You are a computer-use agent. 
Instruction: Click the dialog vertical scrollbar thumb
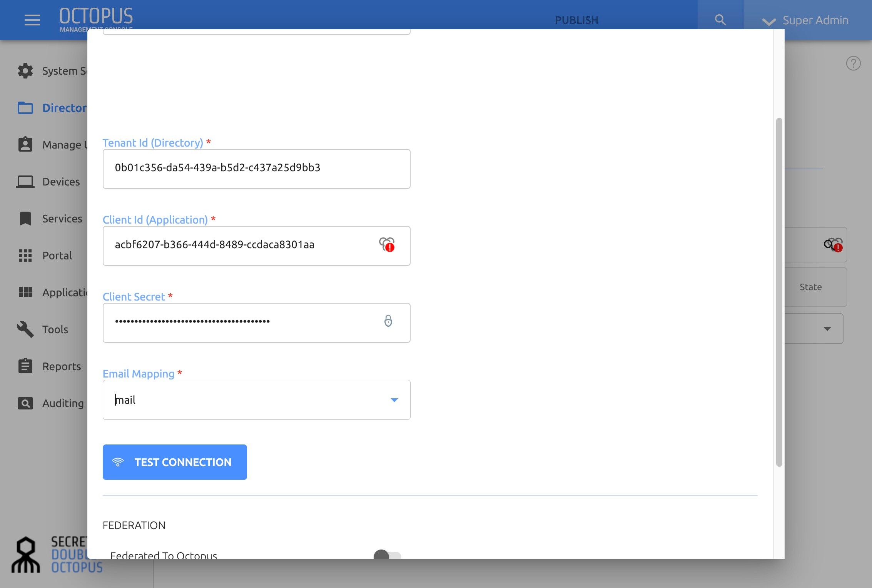tap(779, 292)
